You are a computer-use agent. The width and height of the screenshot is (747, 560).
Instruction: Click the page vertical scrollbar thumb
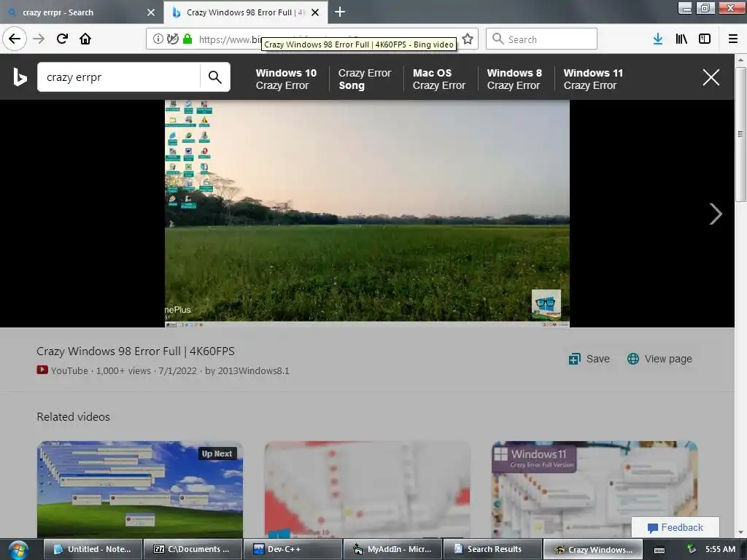point(740,134)
